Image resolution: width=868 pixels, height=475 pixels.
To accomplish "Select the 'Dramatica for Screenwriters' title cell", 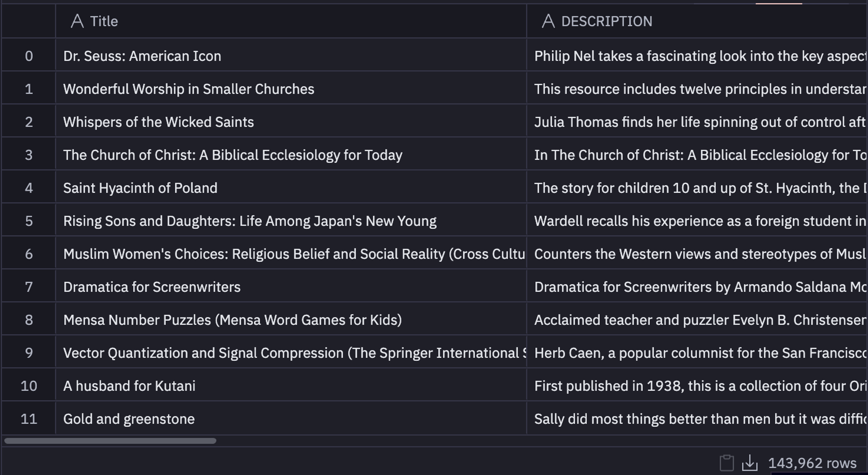I will click(291, 287).
